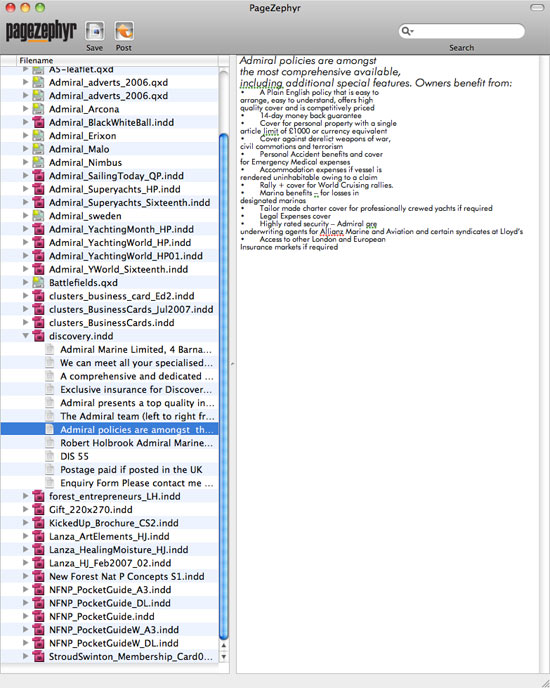This screenshot has width=550, height=688.
Task: Click the green zoom window button
Action: coord(40,7)
